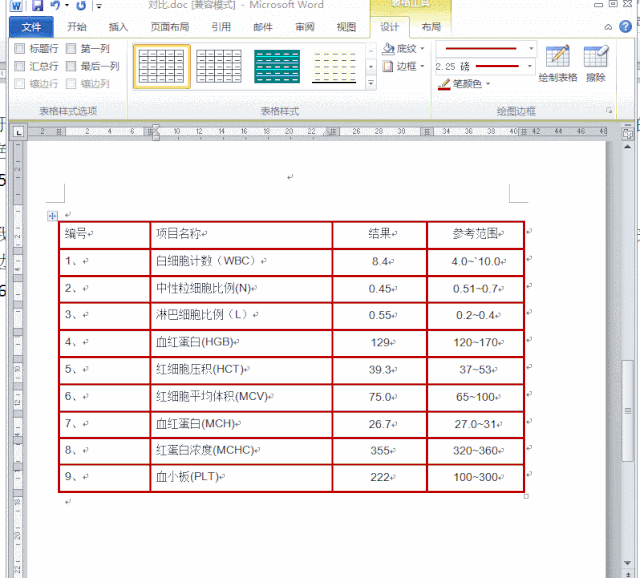Open the 笔颜色 dropdown arrow
640x578 pixels.
coord(488,84)
